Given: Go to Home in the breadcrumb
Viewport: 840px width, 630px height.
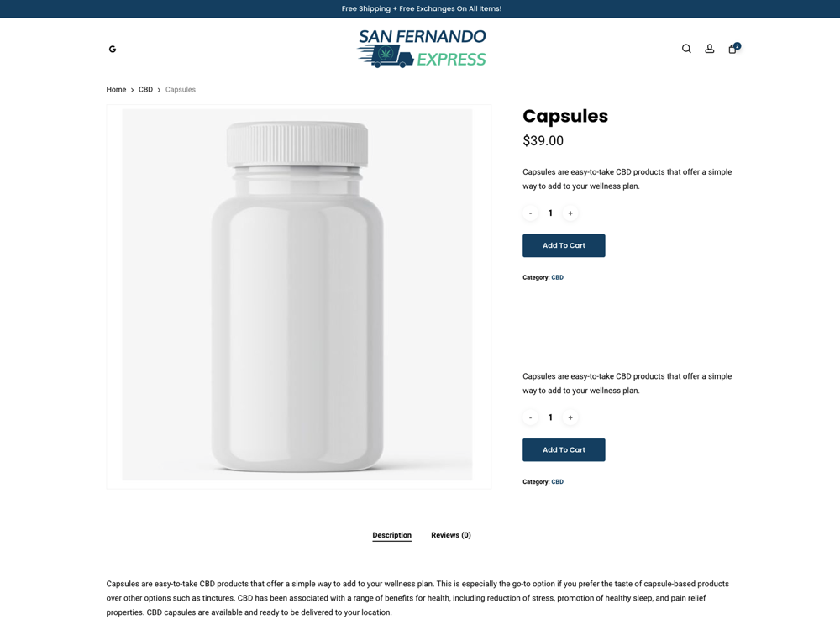Looking at the screenshot, I should pyautogui.click(x=116, y=90).
